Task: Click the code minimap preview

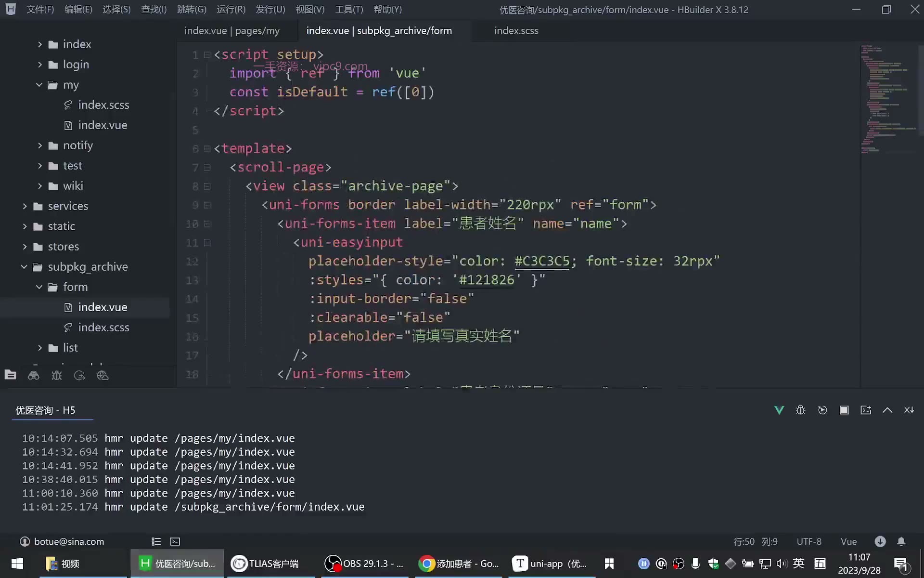Action: [889, 99]
